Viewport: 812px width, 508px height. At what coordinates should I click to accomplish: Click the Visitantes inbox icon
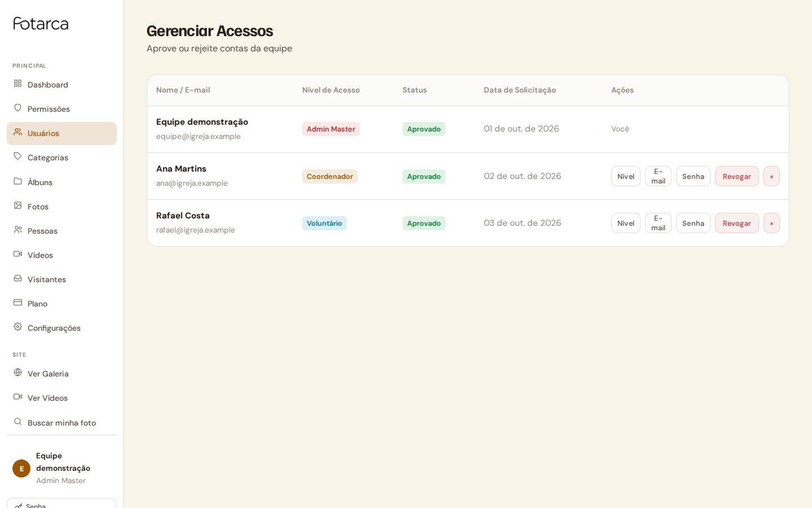coord(17,278)
